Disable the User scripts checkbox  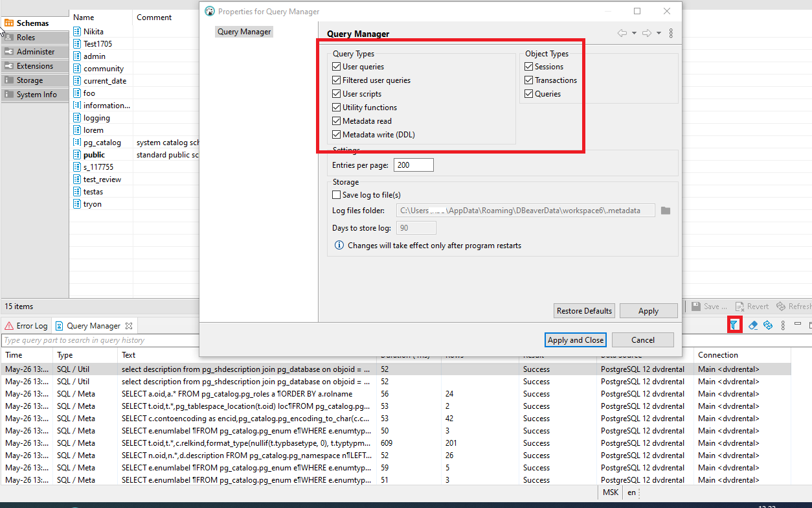click(336, 93)
